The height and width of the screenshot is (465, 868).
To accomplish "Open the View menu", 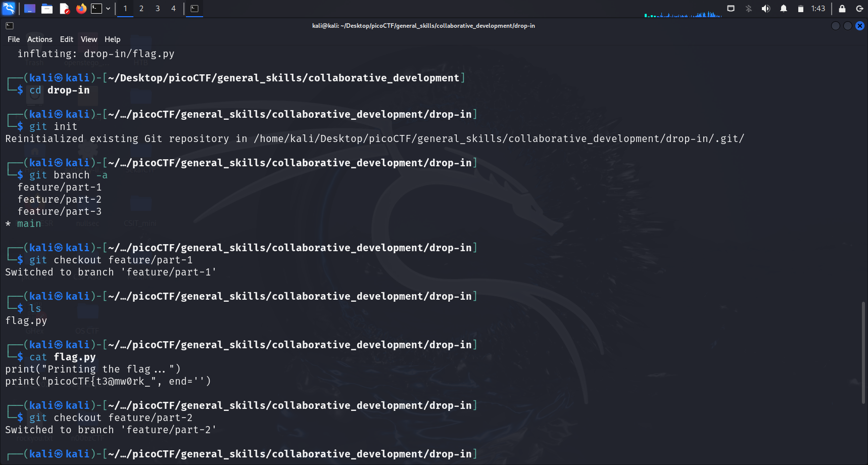I will tap(88, 39).
